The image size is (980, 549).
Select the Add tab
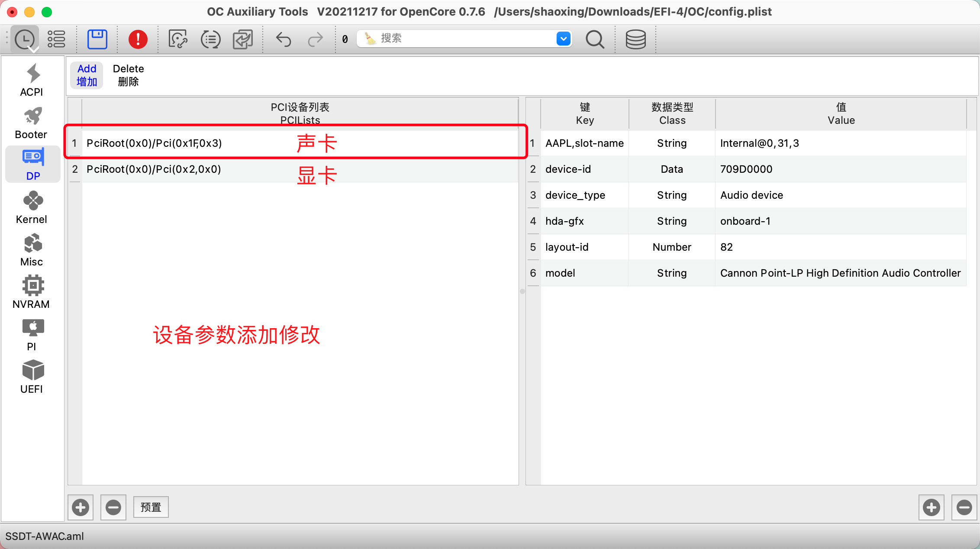(87, 75)
